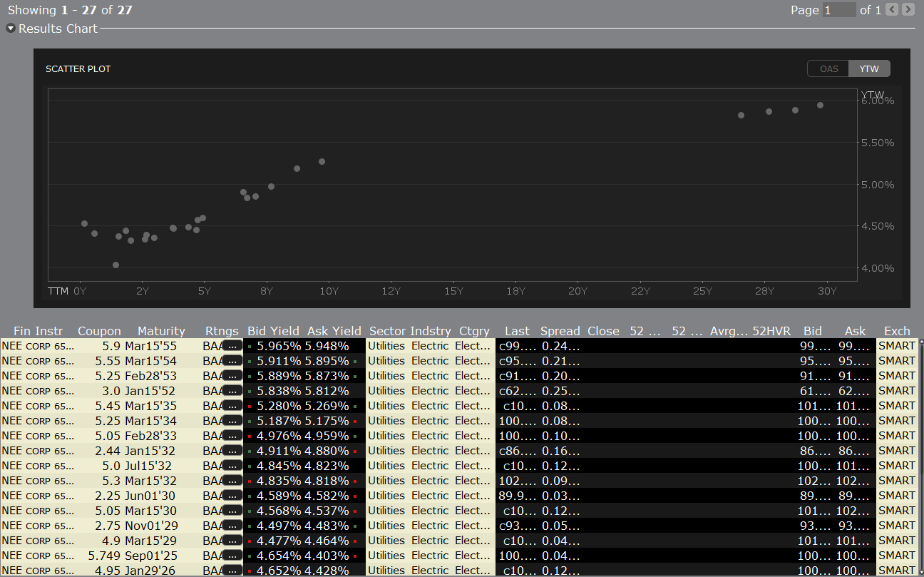Screen dimensions: 924x577
Task: Click the Page number input field
Action: click(x=839, y=10)
